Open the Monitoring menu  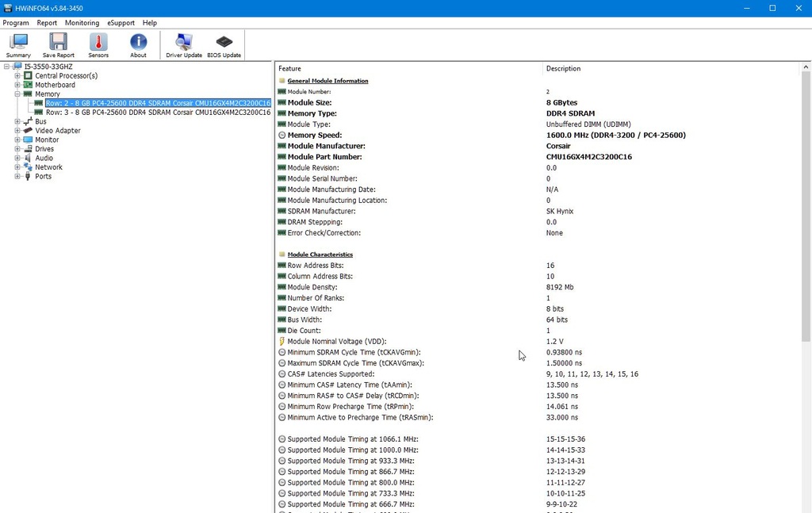pyautogui.click(x=82, y=23)
